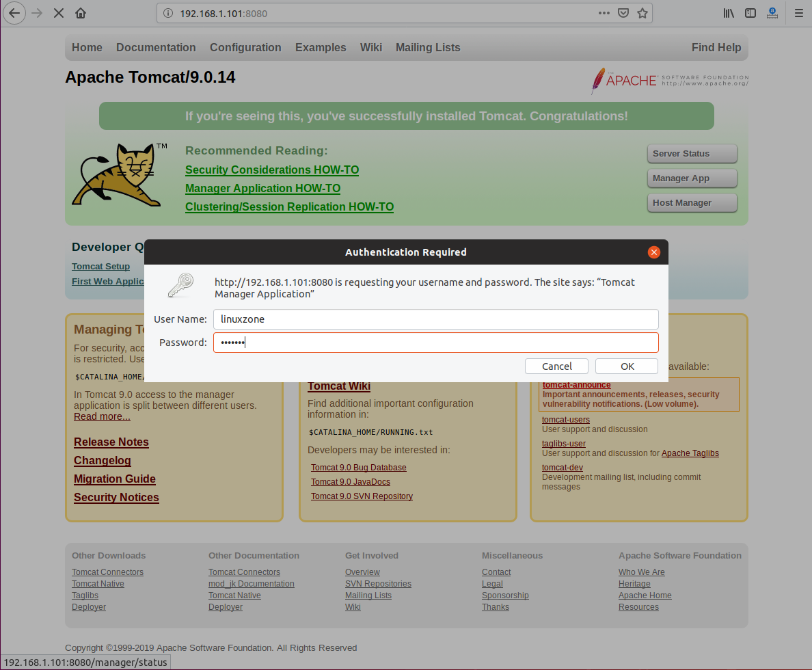Stop page loading with the X button
Image resolution: width=812 pixels, height=670 pixels.
click(x=58, y=13)
